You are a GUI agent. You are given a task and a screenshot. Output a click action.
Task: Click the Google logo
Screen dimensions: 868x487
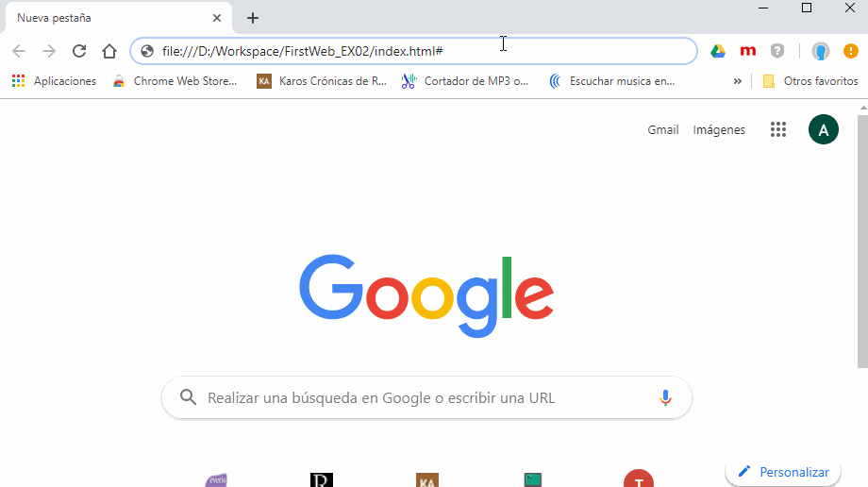(x=426, y=295)
